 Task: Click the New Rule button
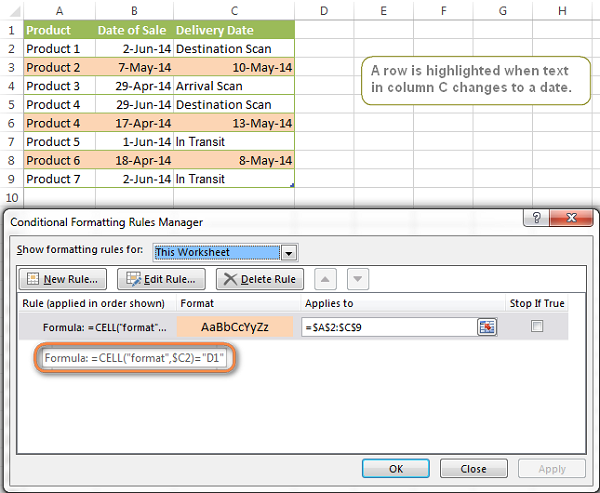coord(63,279)
